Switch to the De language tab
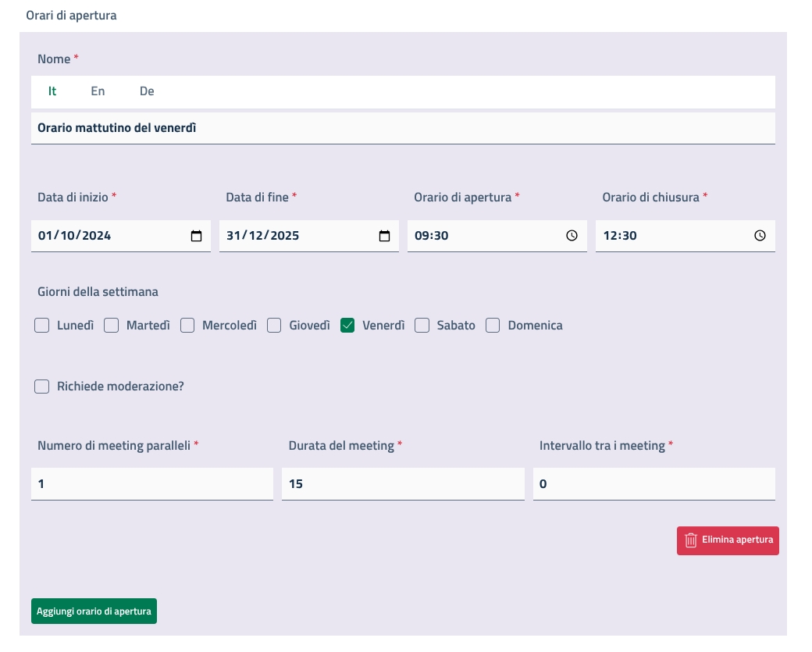The image size is (812, 652). [147, 91]
